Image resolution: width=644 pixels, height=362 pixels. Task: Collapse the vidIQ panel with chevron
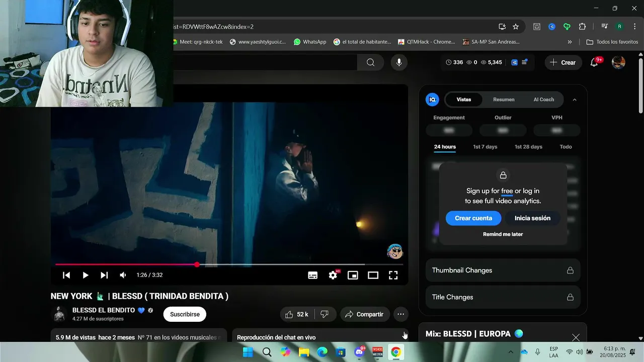575,100
